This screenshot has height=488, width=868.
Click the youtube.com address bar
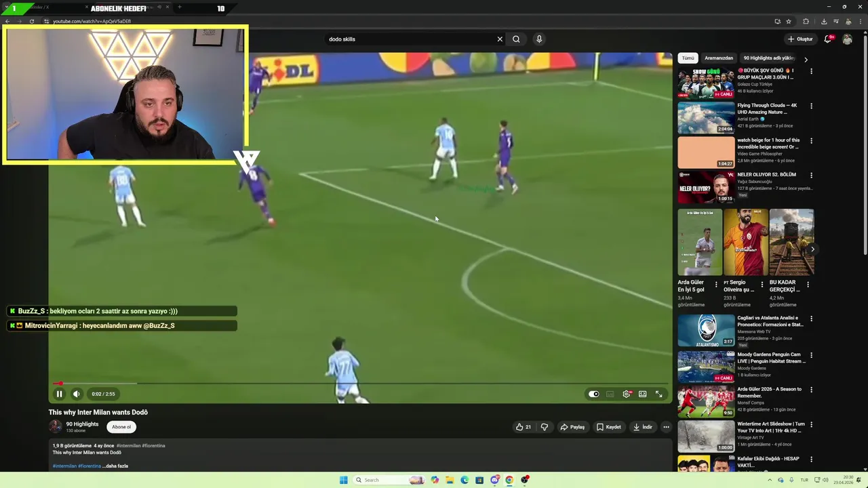click(407, 21)
